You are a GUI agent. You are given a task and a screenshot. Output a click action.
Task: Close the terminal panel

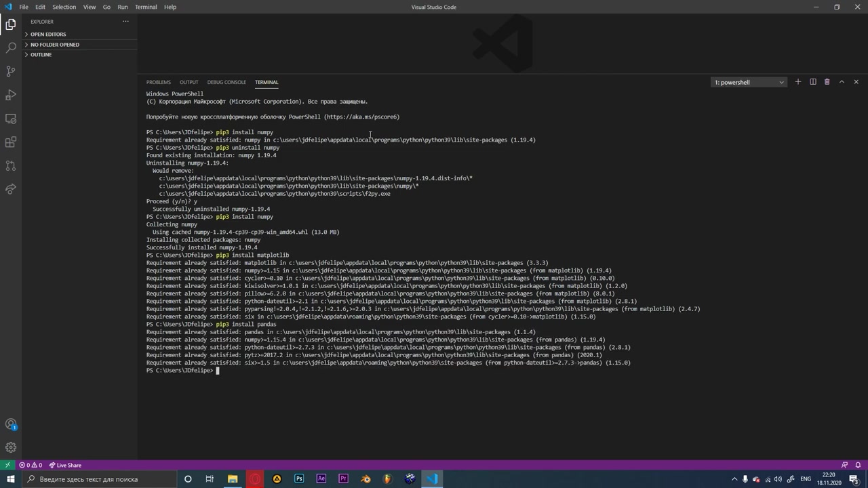pos(856,82)
